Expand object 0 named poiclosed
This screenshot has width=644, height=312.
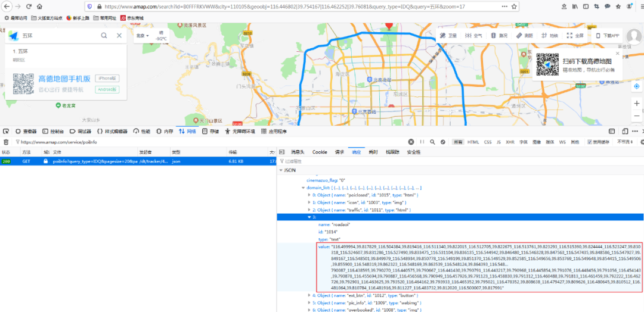point(309,195)
